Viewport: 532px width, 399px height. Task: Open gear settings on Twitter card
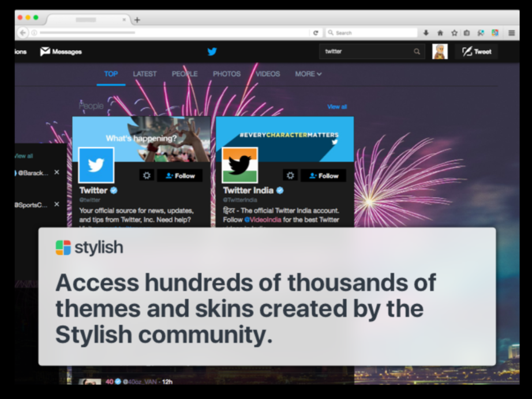click(147, 176)
